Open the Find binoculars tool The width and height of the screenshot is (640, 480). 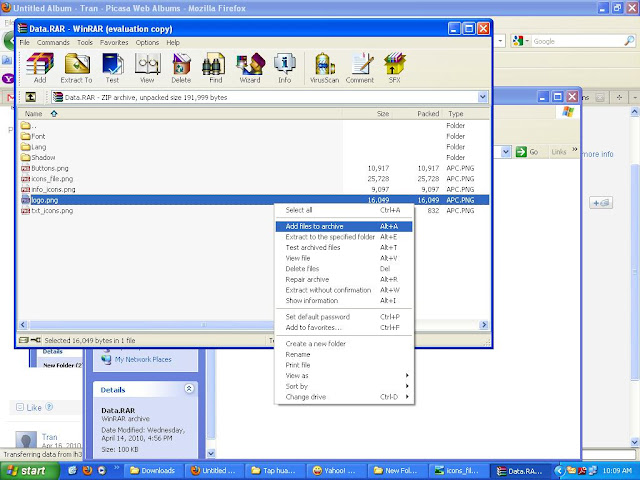click(x=215, y=66)
